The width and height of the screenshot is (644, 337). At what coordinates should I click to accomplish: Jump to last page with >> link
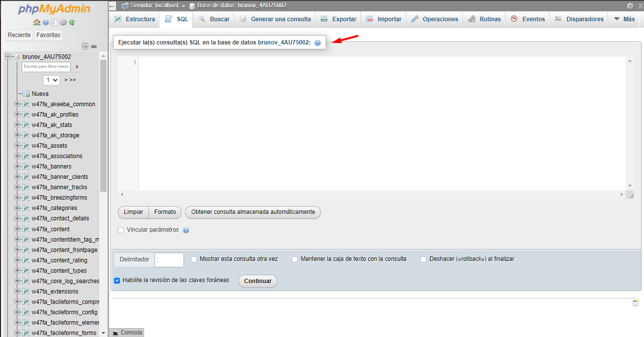(73, 80)
